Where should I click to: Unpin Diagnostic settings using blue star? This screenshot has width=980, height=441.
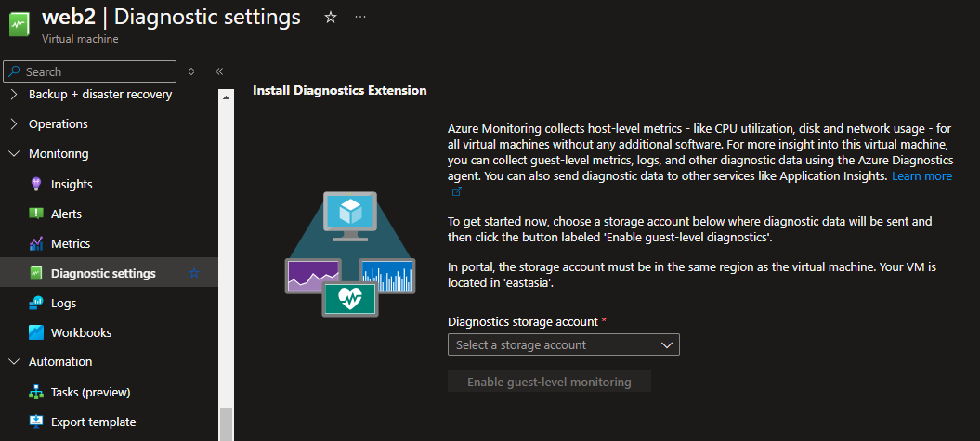[x=194, y=273]
